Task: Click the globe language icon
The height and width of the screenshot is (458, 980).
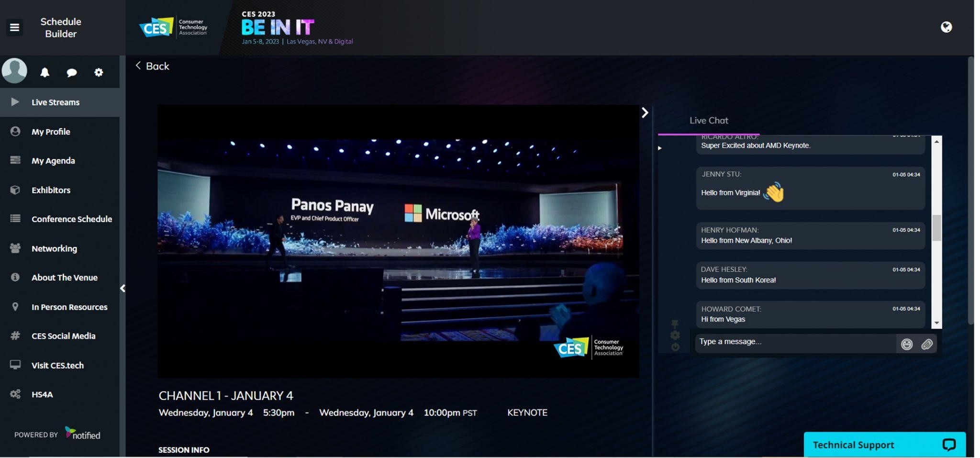Action: click(946, 27)
